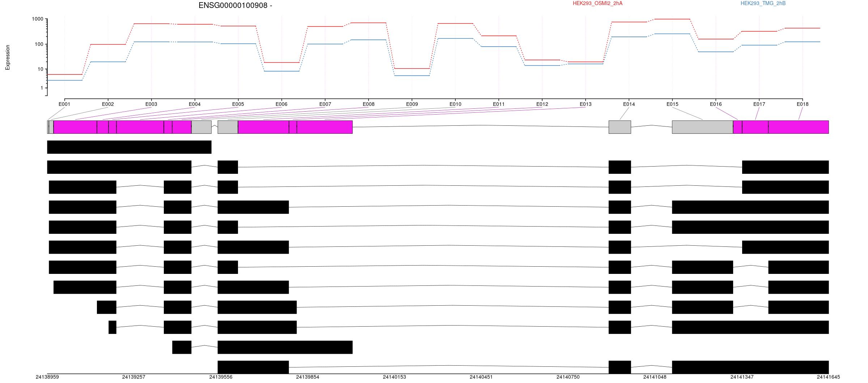Click exon label E010
The height and width of the screenshot is (383, 868).
click(455, 104)
